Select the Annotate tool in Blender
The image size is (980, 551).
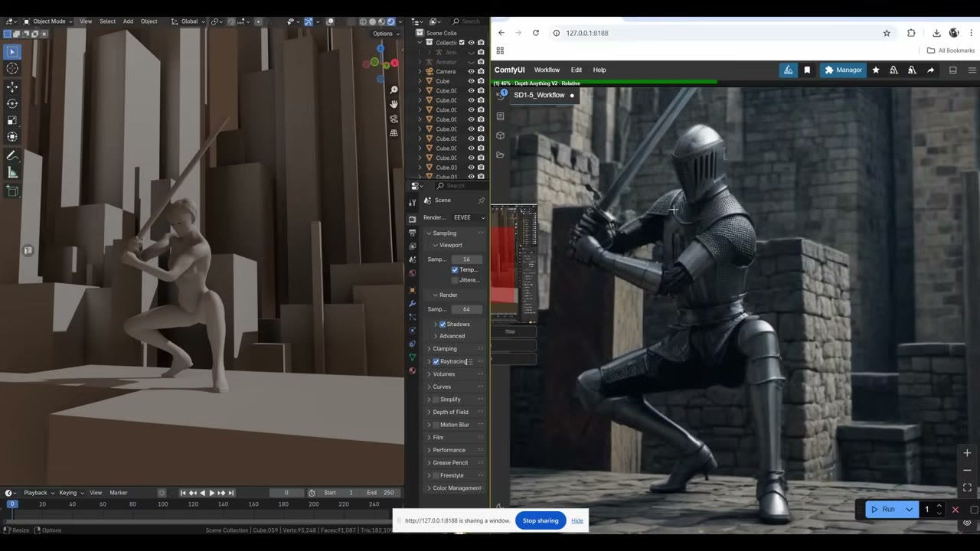[x=12, y=155]
